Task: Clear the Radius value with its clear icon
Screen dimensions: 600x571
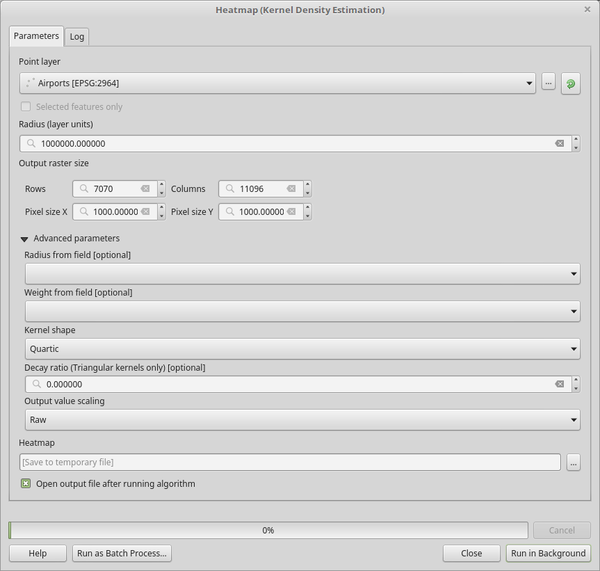Action: [560, 143]
